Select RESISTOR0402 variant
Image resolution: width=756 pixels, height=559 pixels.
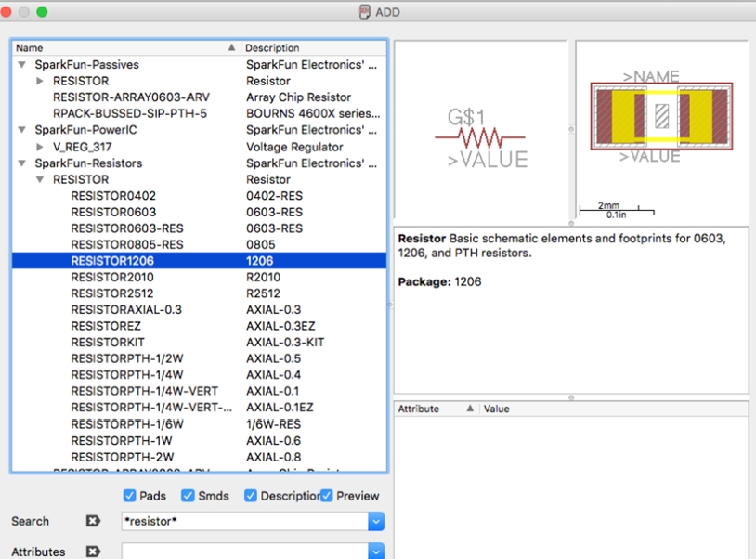click(199, 196)
